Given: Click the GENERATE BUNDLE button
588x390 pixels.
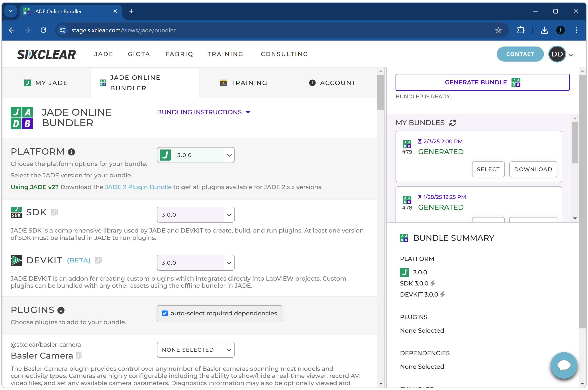Looking at the screenshot, I should 482,82.
